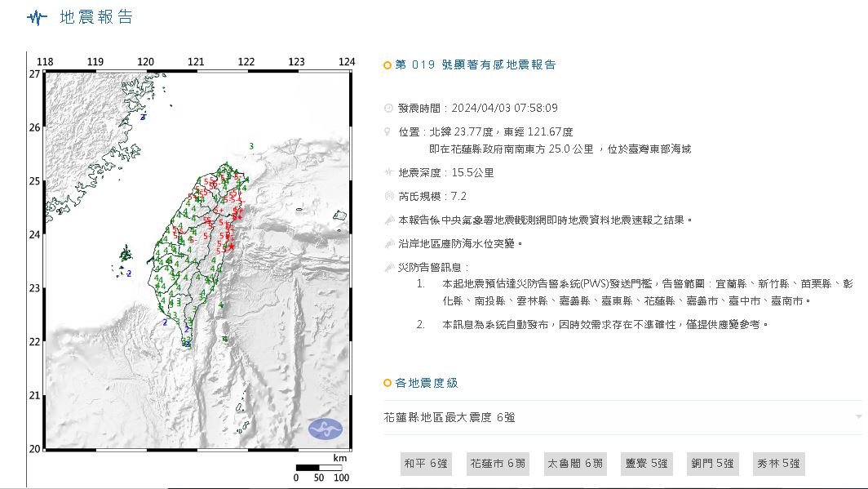Click the 銅門 5強 station tag
868x489 pixels.
[x=712, y=465]
